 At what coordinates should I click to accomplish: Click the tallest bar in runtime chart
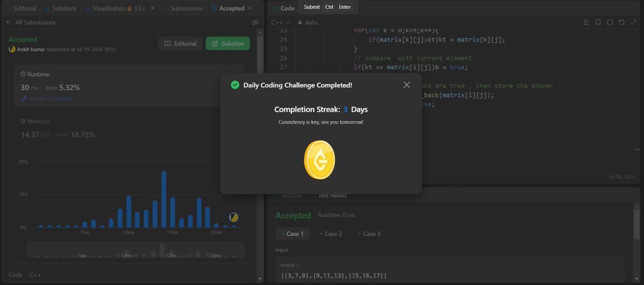coord(164,199)
